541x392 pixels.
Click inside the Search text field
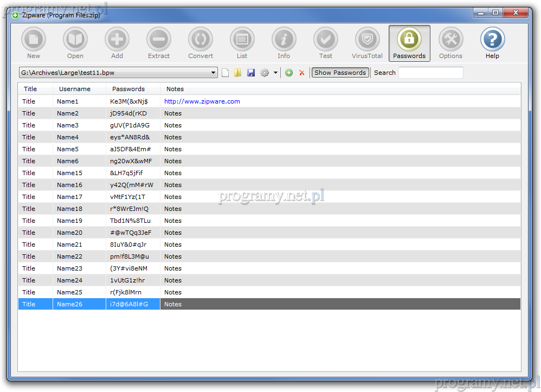point(430,73)
